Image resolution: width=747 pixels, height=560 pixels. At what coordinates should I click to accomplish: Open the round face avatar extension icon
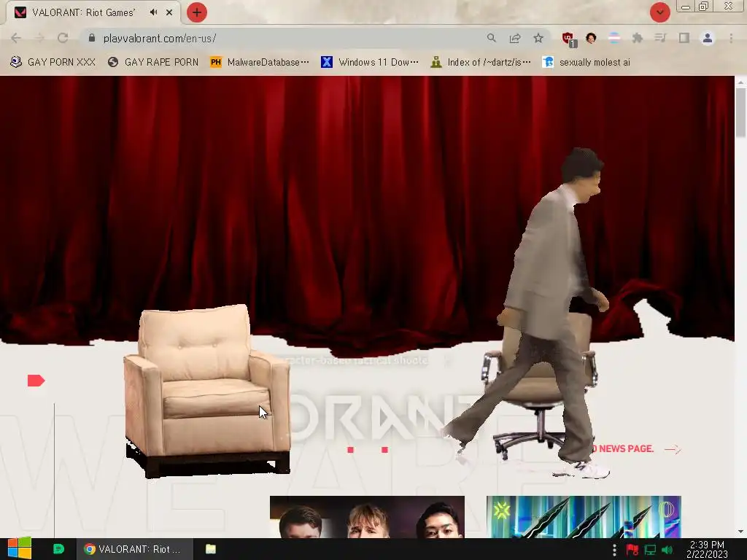coord(591,38)
